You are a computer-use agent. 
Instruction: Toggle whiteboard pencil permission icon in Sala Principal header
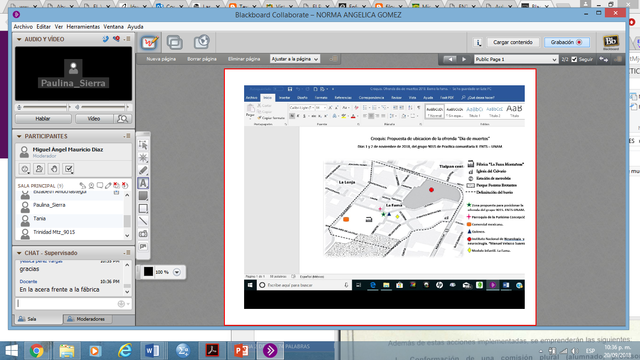tap(108, 186)
